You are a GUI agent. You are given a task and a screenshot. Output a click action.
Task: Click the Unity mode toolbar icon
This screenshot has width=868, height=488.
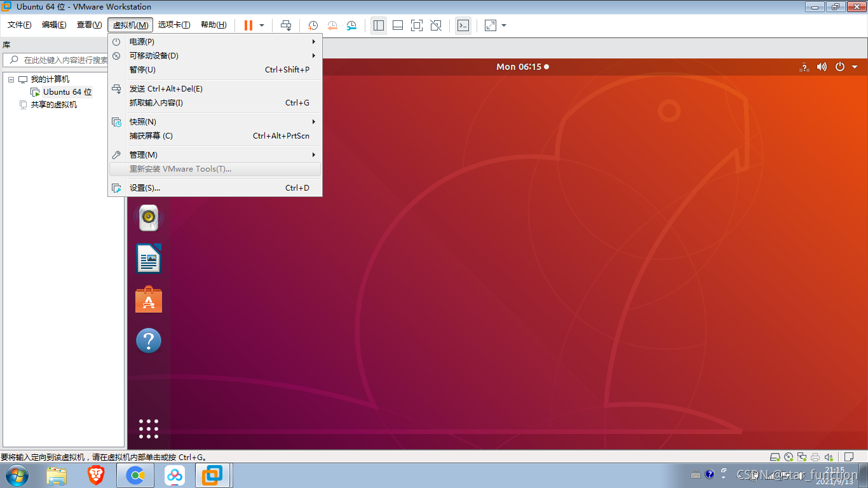point(436,25)
